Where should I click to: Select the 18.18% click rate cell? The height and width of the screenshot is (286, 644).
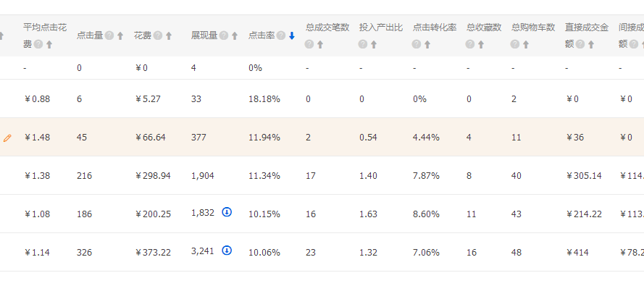pos(264,99)
